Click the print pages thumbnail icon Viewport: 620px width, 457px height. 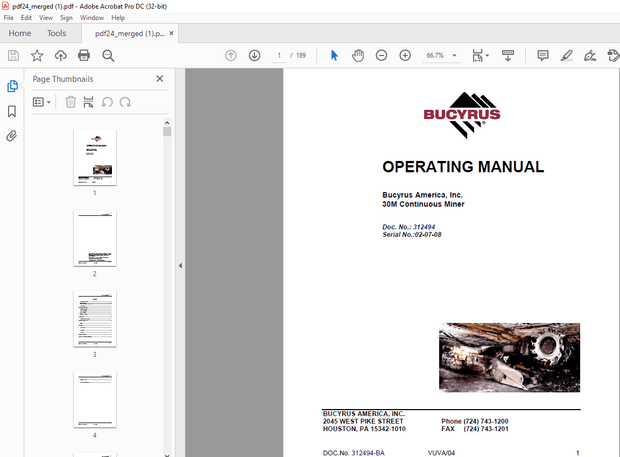pyautogui.click(x=89, y=102)
